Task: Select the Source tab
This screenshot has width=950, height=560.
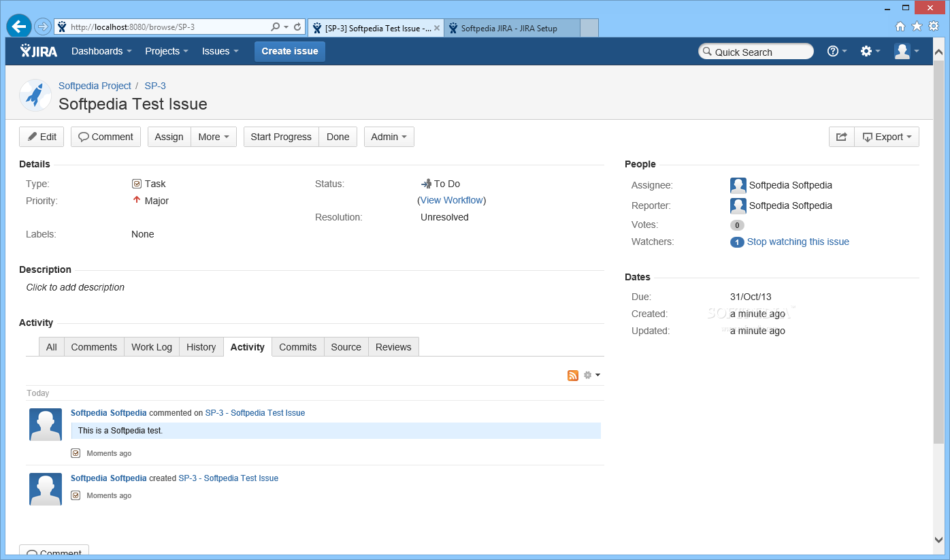Action: point(346,347)
